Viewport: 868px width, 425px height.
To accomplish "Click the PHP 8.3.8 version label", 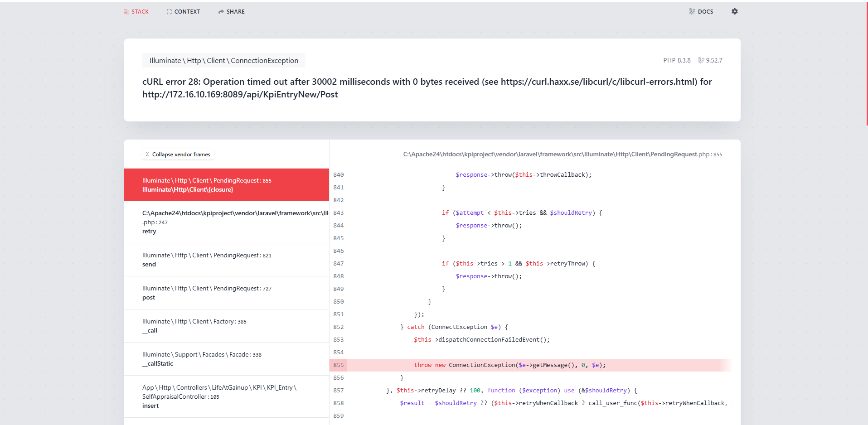I will 677,60.
